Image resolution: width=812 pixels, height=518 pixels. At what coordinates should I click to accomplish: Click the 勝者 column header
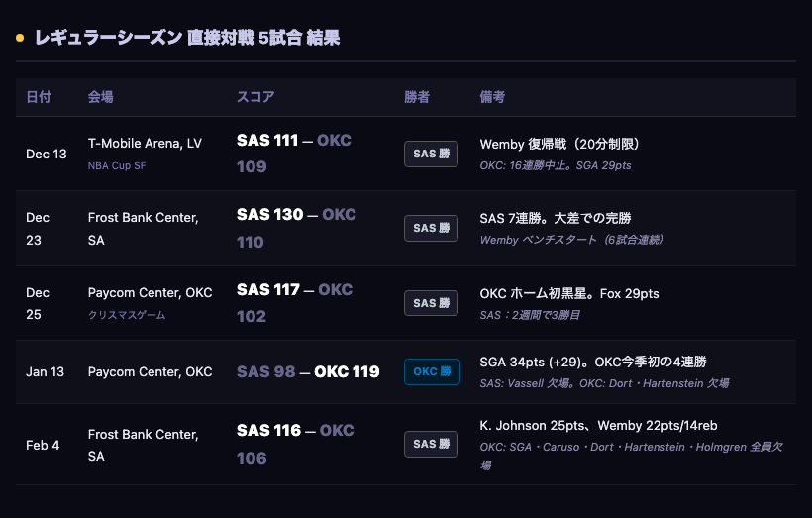coord(417,97)
